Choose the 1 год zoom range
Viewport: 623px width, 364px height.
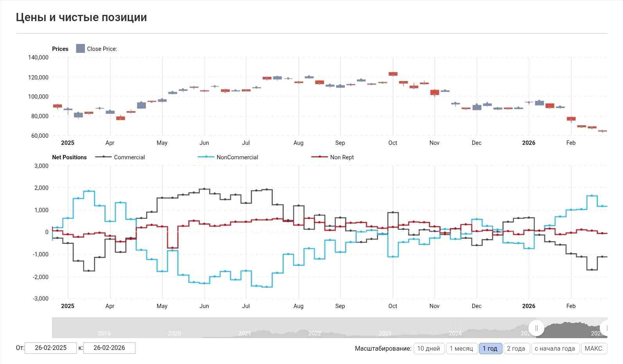click(x=490, y=348)
